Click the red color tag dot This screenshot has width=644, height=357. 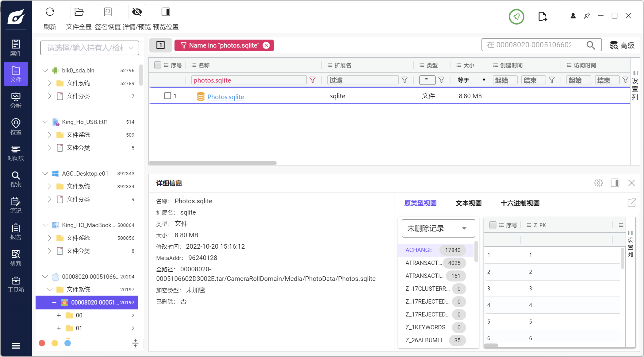(42, 343)
